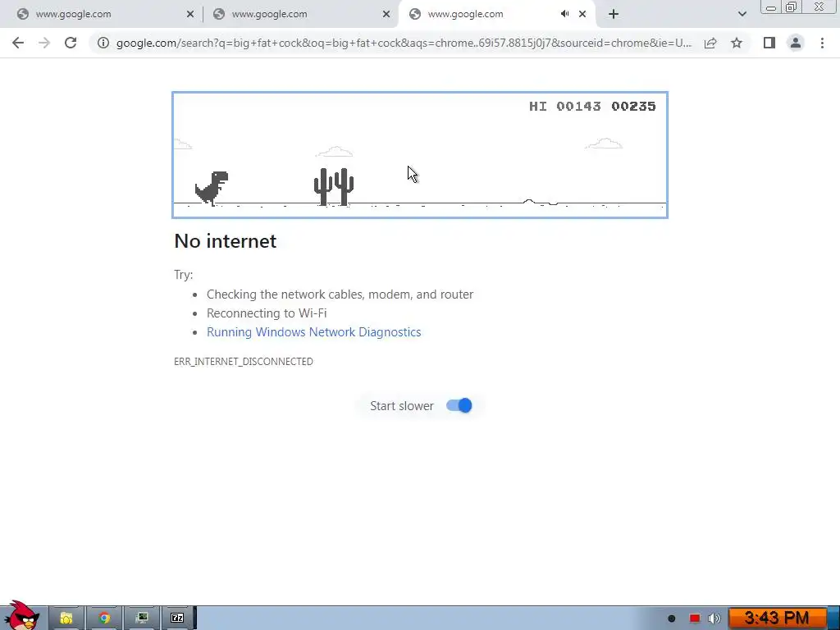Close the active third tab
This screenshot has width=840, height=630.
(x=582, y=15)
